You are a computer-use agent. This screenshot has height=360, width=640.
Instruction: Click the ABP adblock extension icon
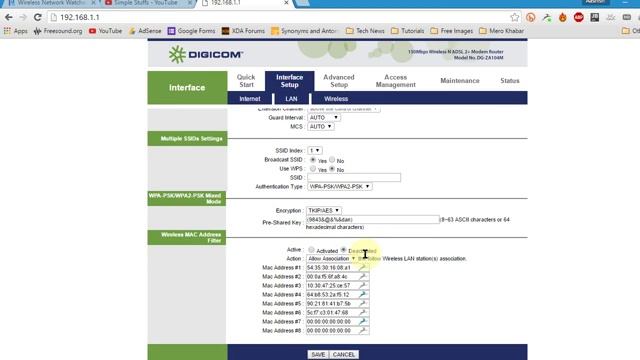[578, 18]
